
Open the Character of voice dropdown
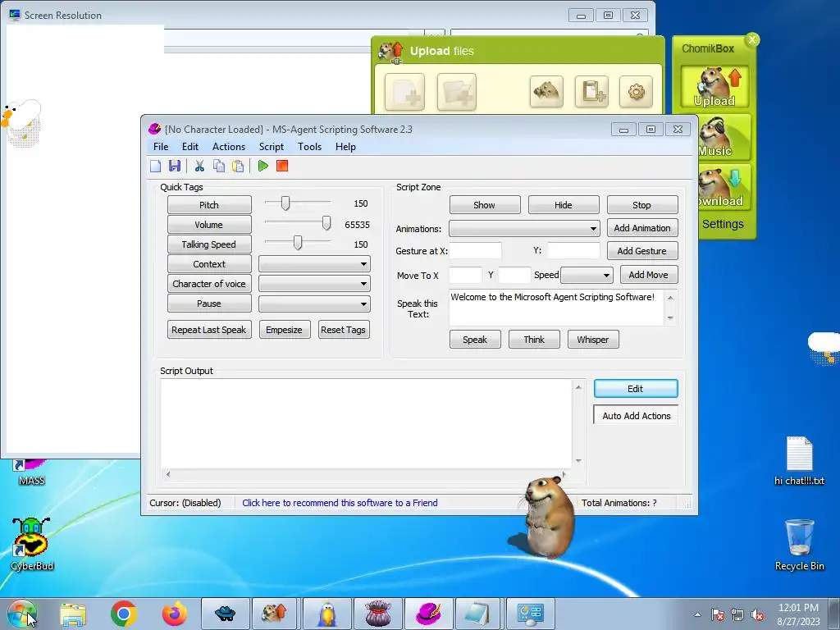pyautogui.click(x=314, y=284)
